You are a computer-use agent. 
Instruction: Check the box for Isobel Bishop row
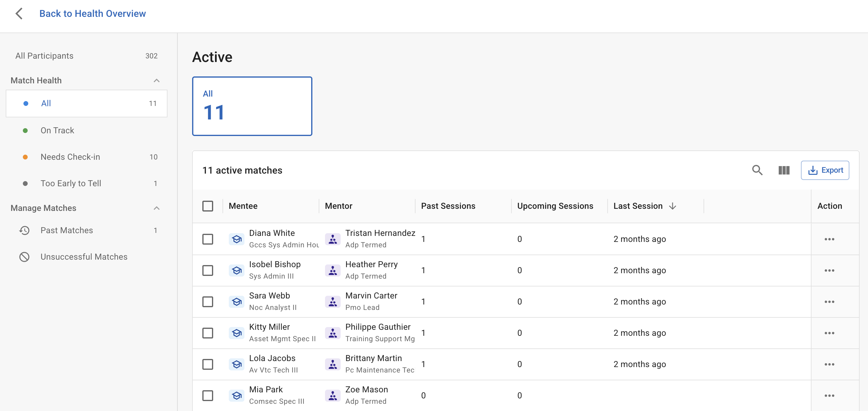(x=207, y=270)
